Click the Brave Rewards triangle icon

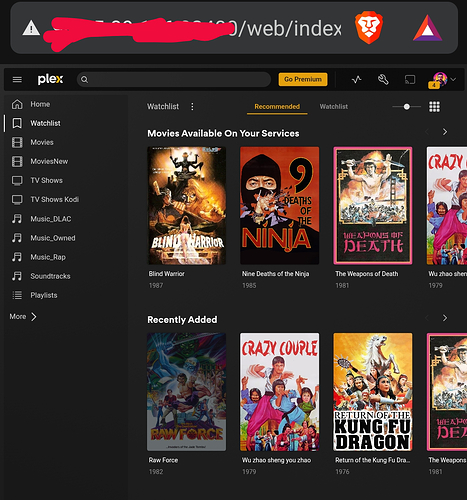tap(427, 29)
